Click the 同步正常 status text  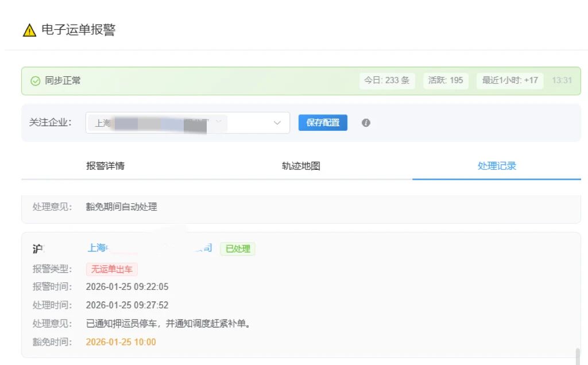click(x=63, y=80)
